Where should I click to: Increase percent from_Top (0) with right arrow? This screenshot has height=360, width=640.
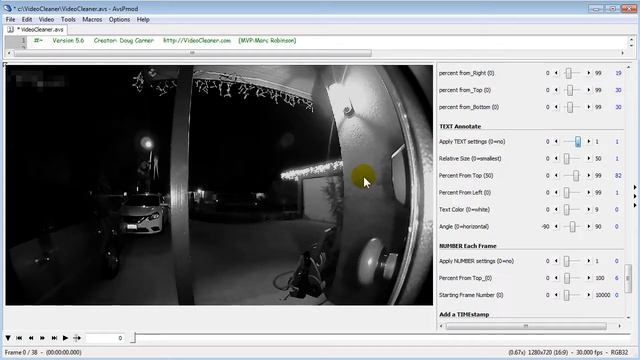coord(589,90)
